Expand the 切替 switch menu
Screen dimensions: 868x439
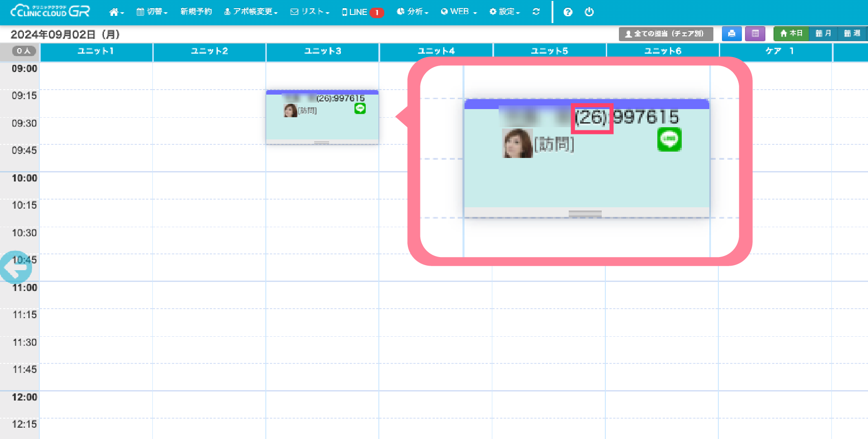(x=152, y=12)
